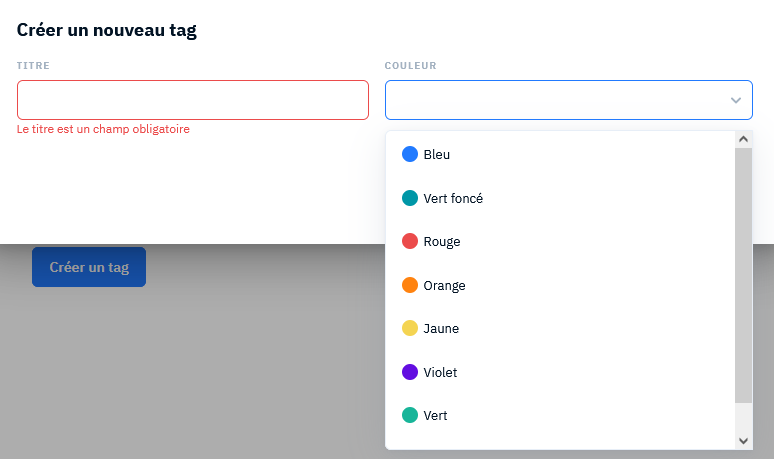Click the yellow color dot for Jaune
This screenshot has height=459, width=774.
click(410, 328)
